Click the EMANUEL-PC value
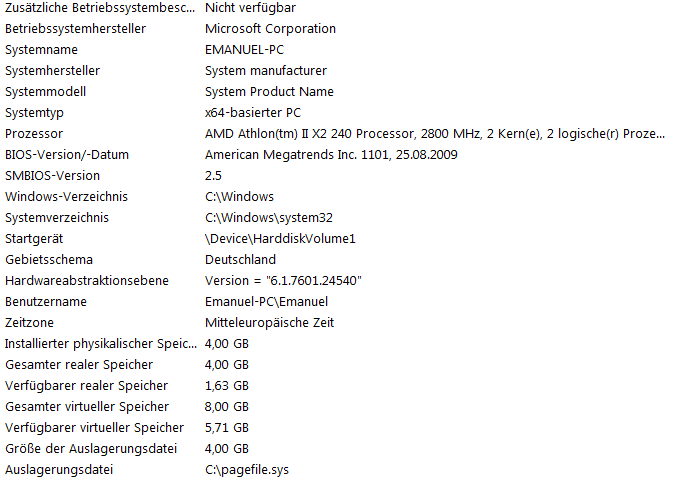The height and width of the screenshot is (485, 682). coord(244,50)
